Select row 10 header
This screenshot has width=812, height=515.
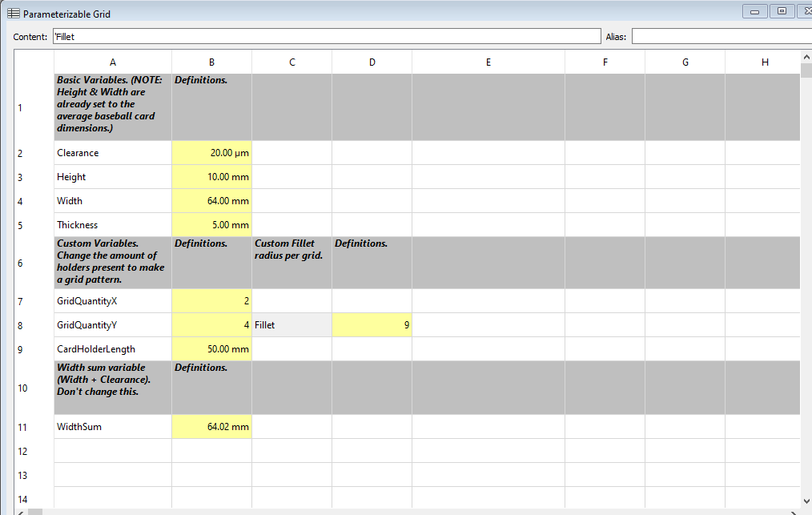click(34, 388)
